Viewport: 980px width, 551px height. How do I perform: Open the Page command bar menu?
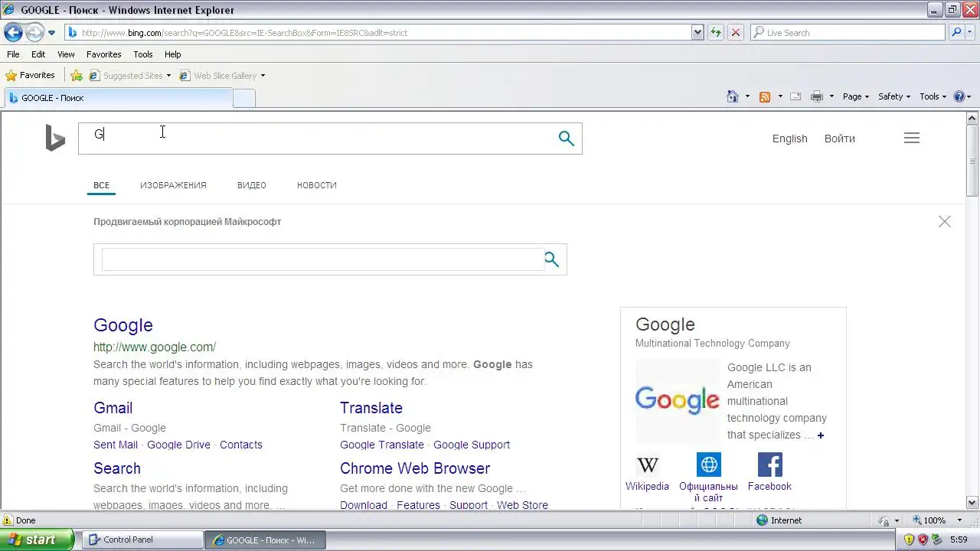pyautogui.click(x=855, y=96)
